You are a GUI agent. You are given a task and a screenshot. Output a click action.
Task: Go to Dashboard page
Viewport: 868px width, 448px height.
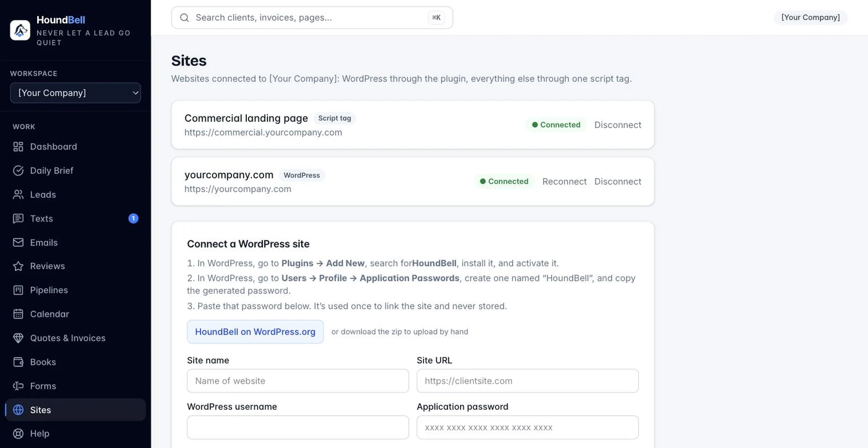point(75,147)
